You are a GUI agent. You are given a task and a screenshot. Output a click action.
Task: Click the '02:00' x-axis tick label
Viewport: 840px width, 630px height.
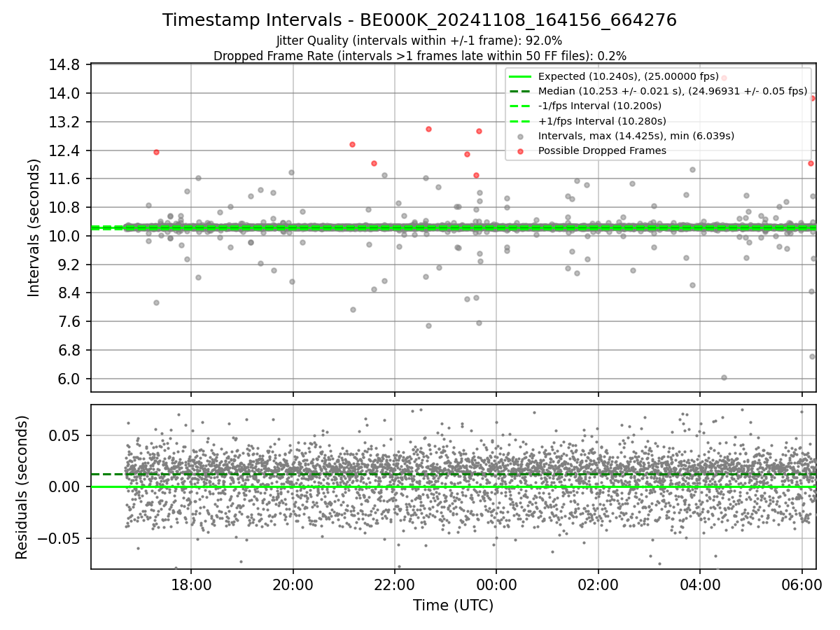point(598,584)
